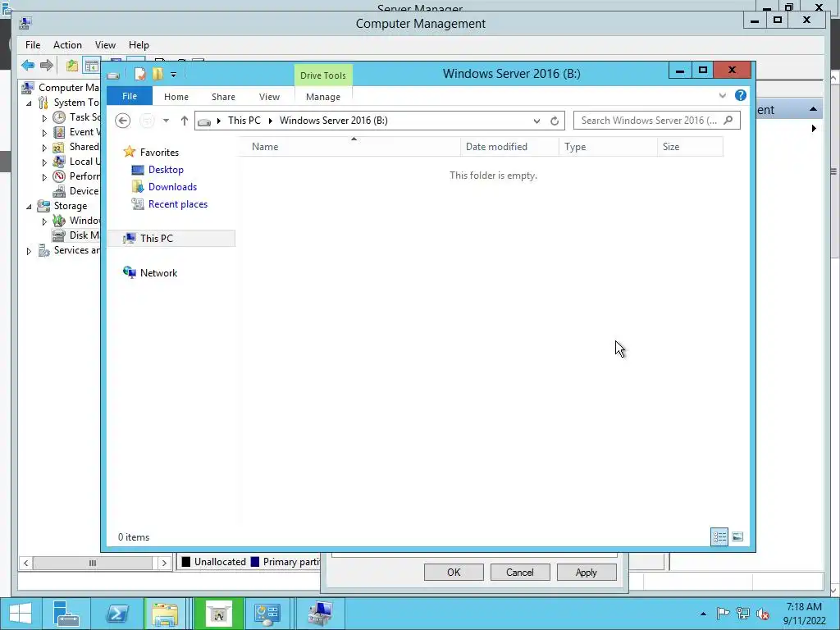
Task: Switch to Large icons view icon
Action: pyautogui.click(x=737, y=536)
